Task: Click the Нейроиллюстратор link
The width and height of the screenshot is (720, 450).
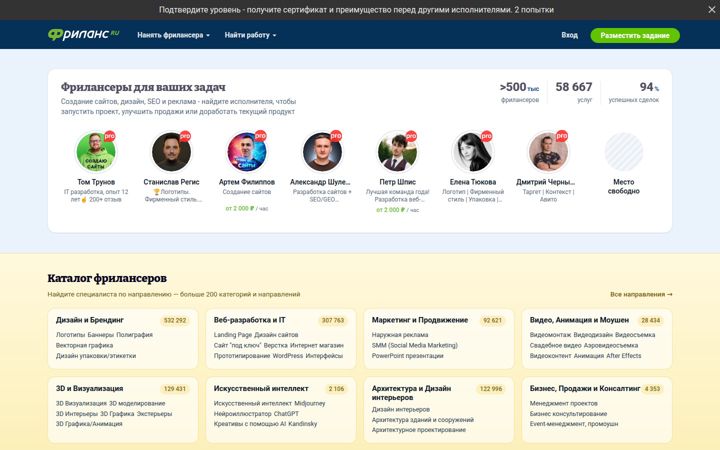Action: point(242,414)
